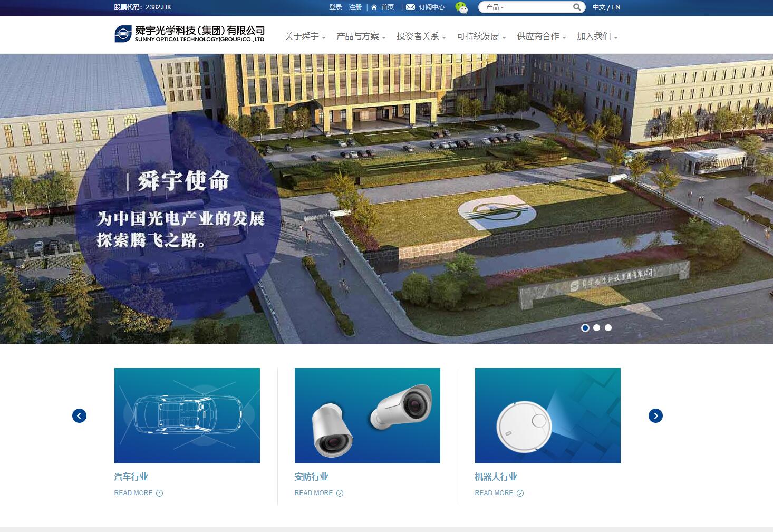Click the 注册 register link
This screenshot has height=532, width=773.
(355, 7)
